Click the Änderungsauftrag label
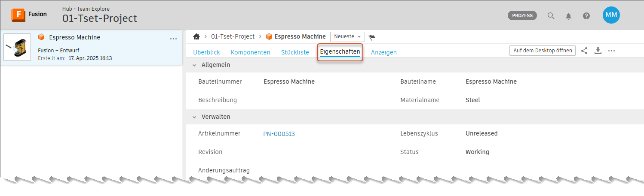Viewport: 644px width, 196px height. pos(224,170)
